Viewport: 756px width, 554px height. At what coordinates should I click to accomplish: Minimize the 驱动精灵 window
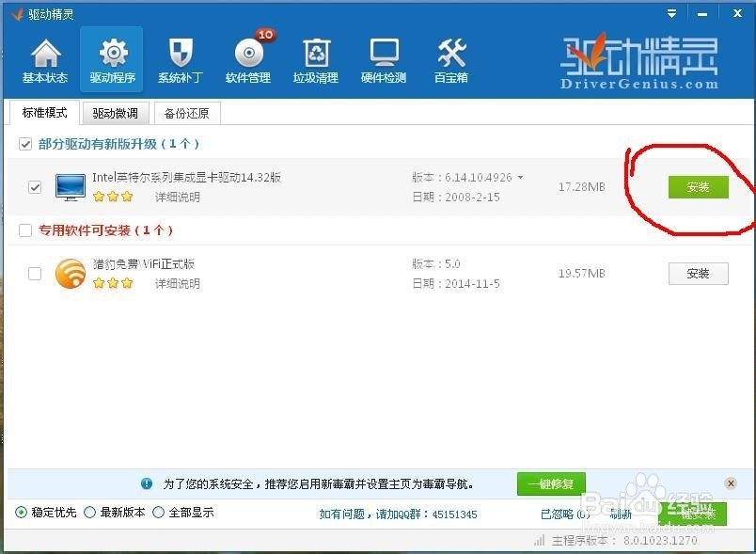click(702, 14)
